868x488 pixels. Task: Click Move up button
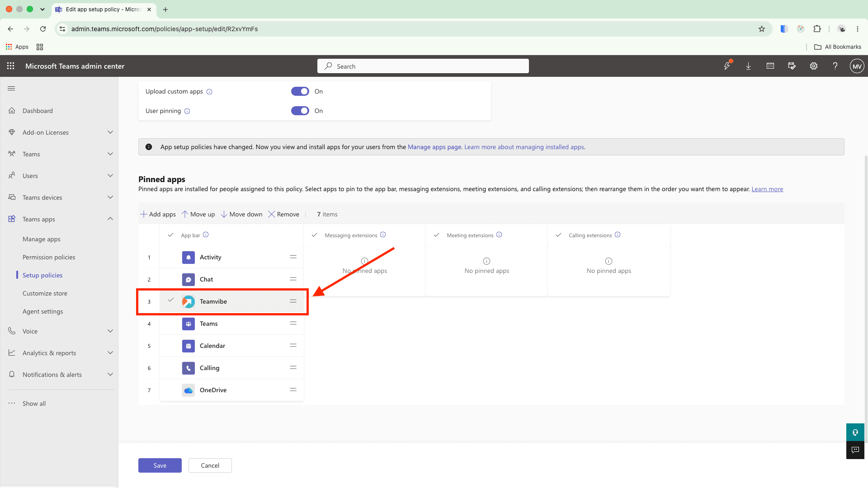pyautogui.click(x=198, y=214)
